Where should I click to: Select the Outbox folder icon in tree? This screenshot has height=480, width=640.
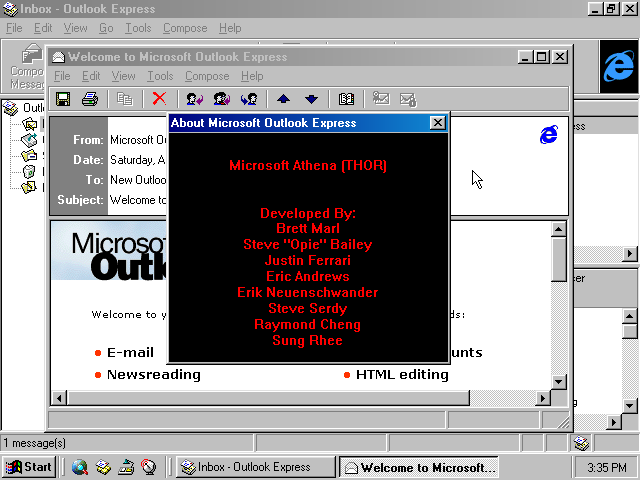[29, 140]
